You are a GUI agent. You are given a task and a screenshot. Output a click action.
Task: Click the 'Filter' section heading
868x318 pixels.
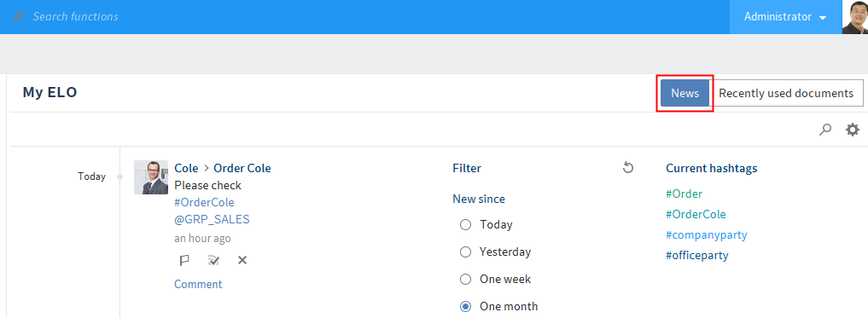[x=467, y=168]
